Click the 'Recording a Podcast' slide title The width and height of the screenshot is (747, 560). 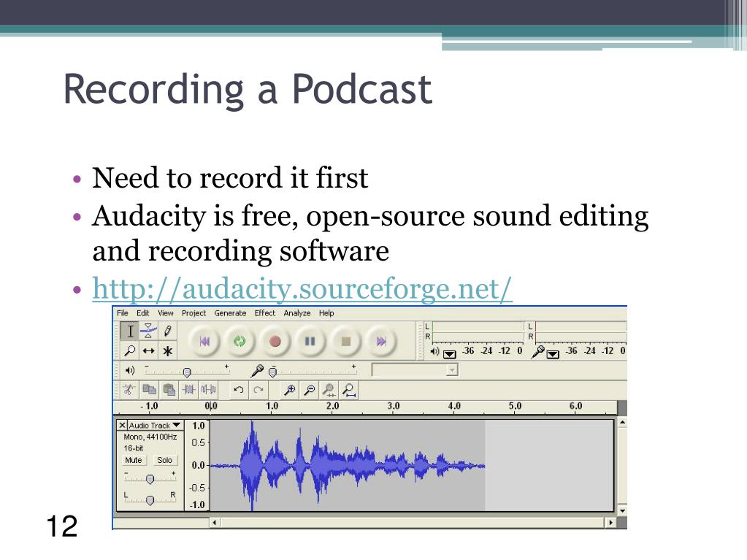pyautogui.click(x=248, y=90)
